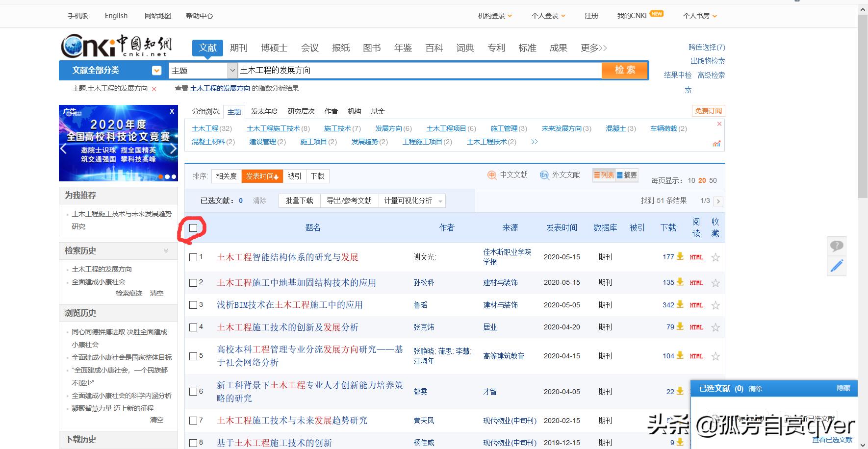Select the 期刊 database tab

coord(238,48)
